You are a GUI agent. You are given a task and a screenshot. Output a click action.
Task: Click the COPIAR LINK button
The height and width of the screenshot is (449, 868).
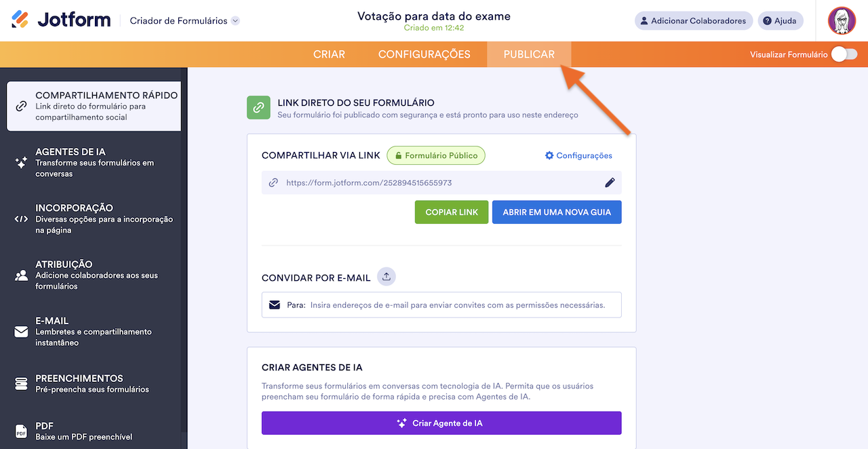point(451,212)
